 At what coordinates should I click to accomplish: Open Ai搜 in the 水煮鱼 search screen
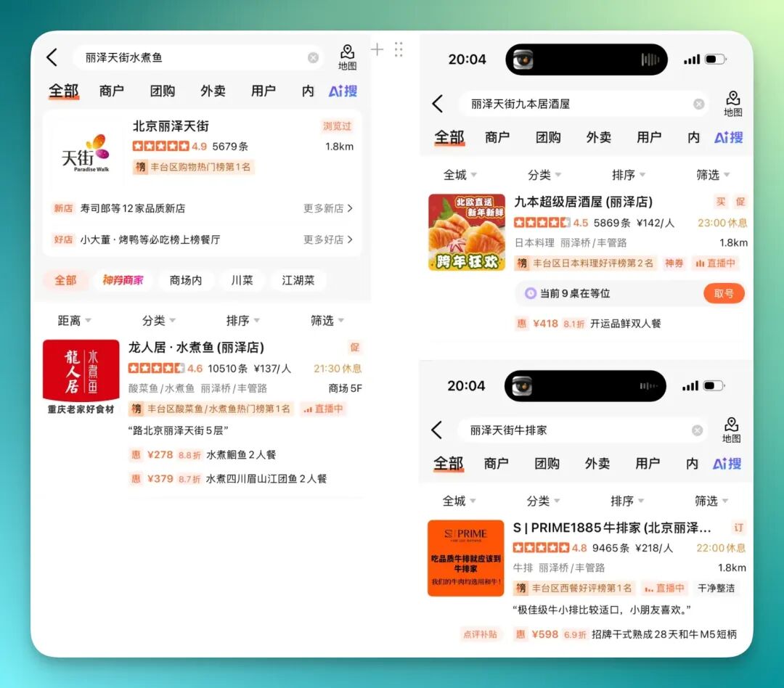click(343, 91)
